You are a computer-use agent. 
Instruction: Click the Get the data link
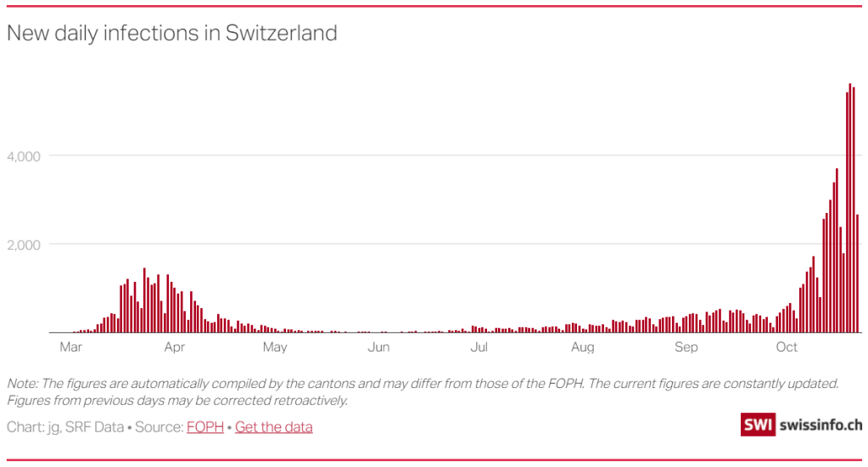pos(273,427)
